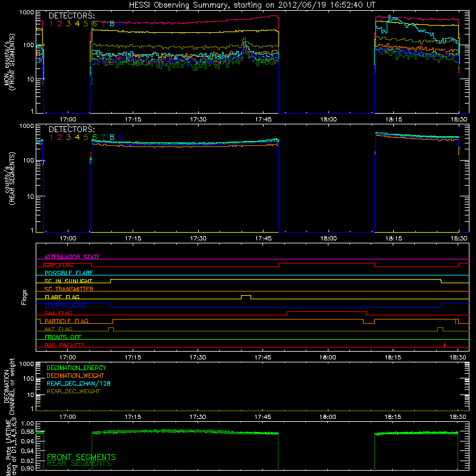
Task: Click the ECLIPSE_FLAG label
Action: (65, 305)
